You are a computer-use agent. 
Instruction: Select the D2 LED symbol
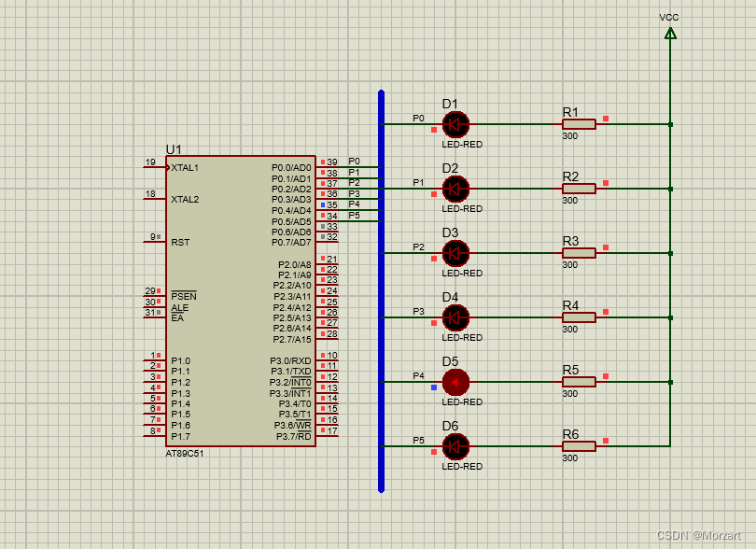[x=455, y=189]
